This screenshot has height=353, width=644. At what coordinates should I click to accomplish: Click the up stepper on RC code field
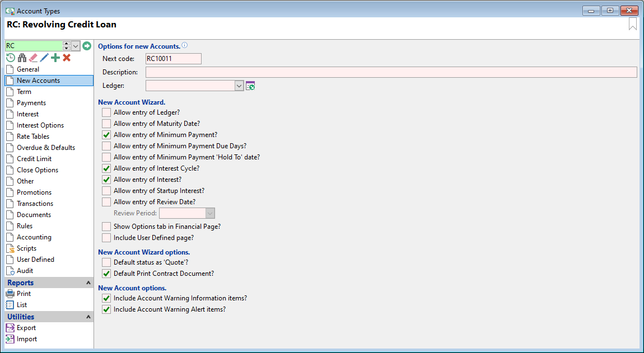coord(67,43)
